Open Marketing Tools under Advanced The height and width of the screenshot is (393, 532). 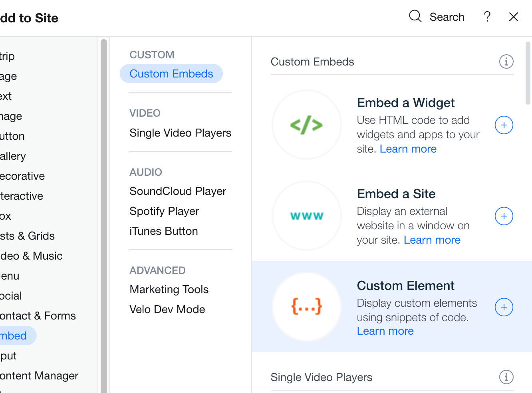coord(169,290)
